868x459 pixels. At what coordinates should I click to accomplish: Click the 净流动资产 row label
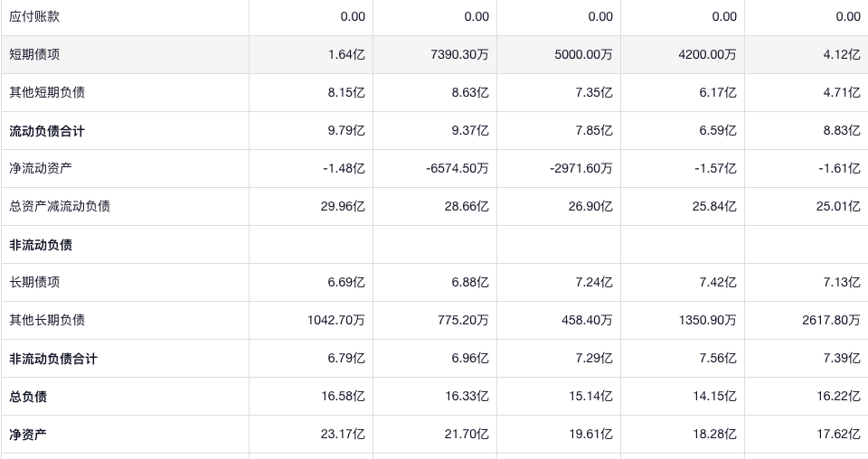point(41,168)
